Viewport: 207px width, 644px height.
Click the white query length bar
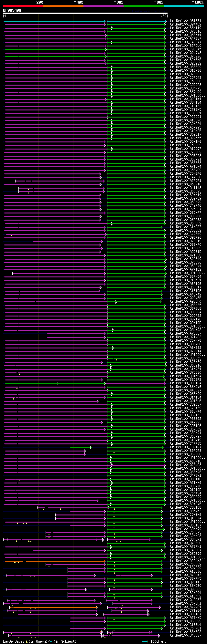(x=85, y=13)
